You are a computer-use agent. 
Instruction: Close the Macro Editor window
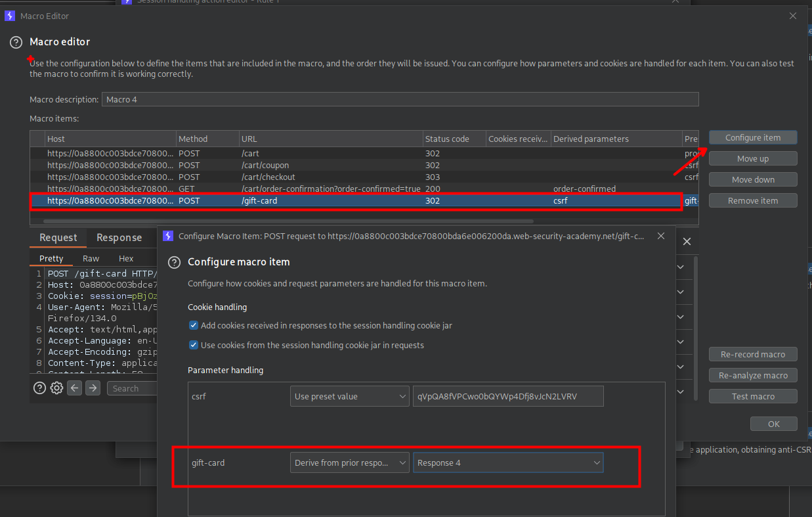coord(793,16)
